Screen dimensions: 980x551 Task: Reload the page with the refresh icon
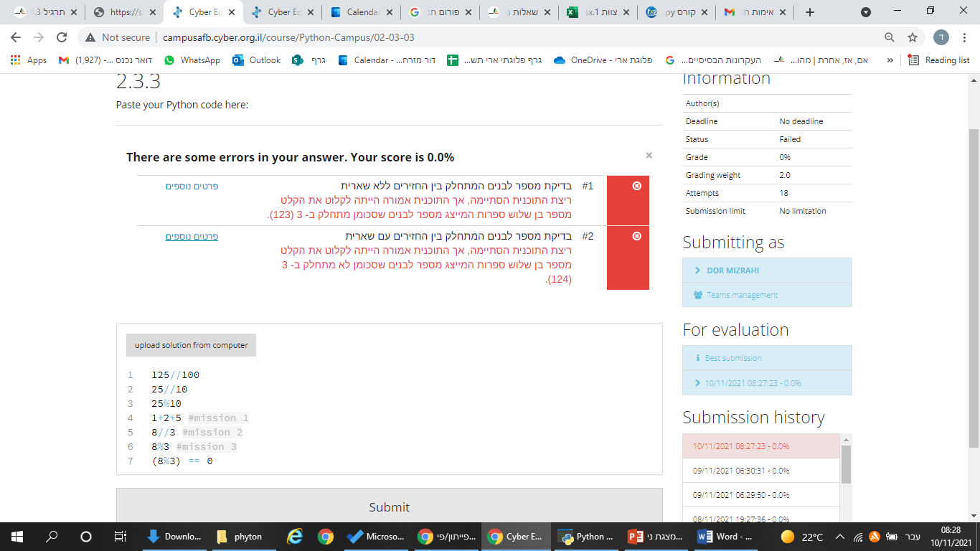coord(62,37)
